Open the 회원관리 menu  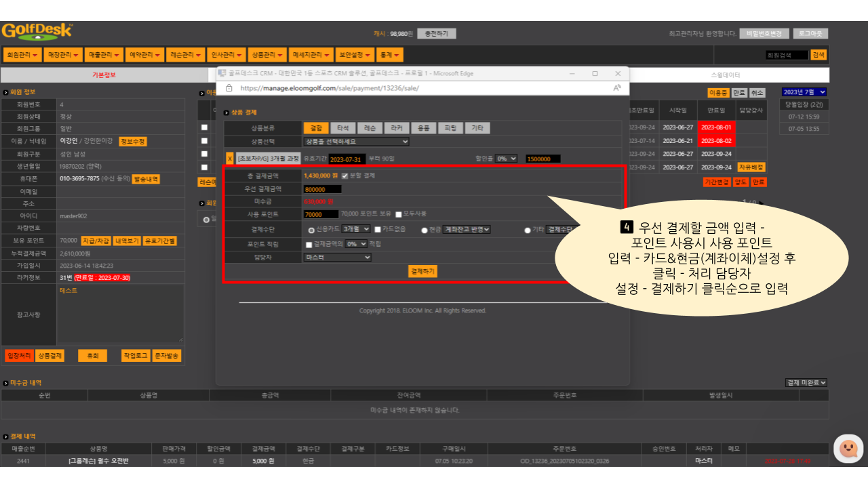point(22,55)
